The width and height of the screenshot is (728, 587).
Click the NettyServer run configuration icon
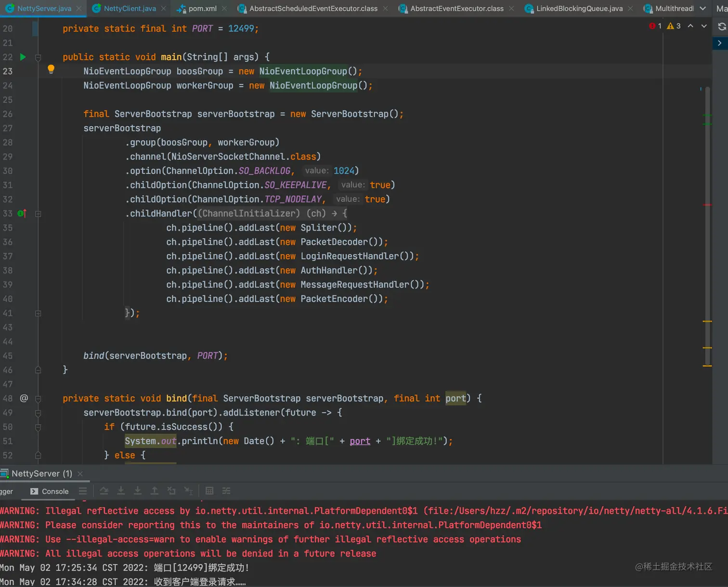coord(4,474)
